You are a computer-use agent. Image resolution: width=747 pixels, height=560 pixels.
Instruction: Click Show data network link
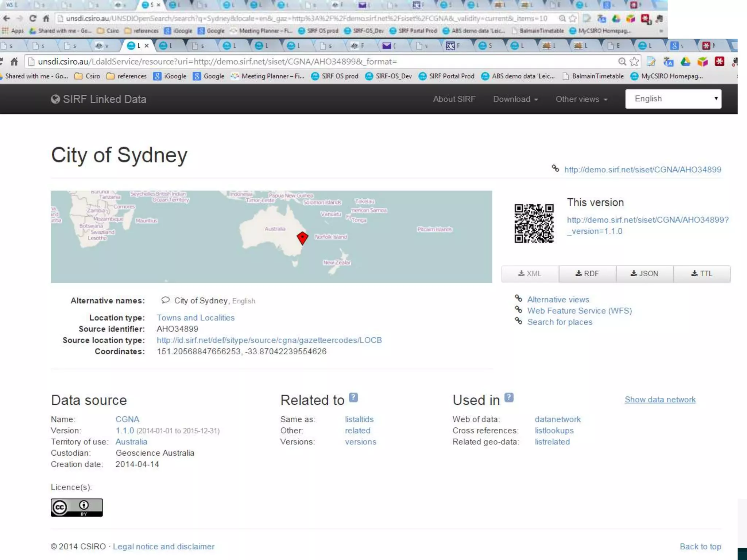(x=660, y=400)
